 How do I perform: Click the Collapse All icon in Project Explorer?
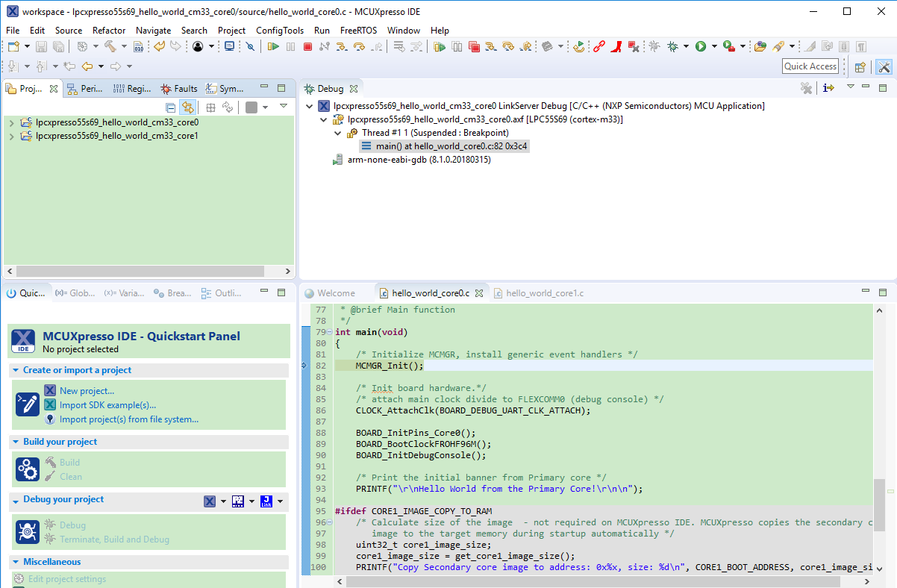pyautogui.click(x=171, y=107)
